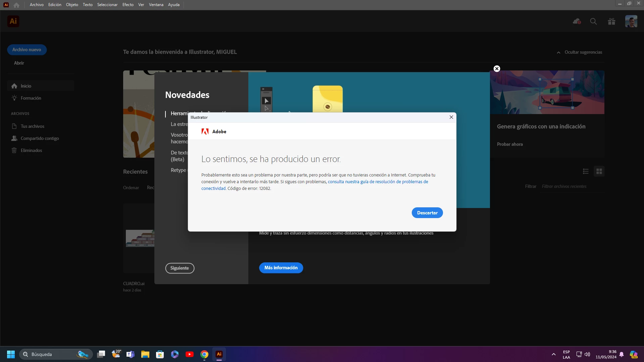Click Probar ahora link
Image resolution: width=644 pixels, height=362 pixels.
tap(510, 144)
